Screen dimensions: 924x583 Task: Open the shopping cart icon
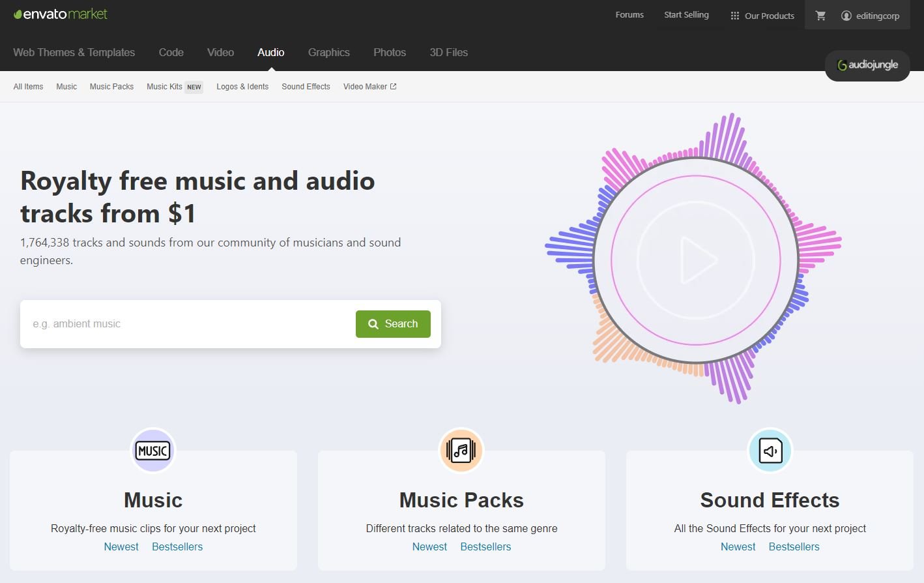pyautogui.click(x=820, y=14)
